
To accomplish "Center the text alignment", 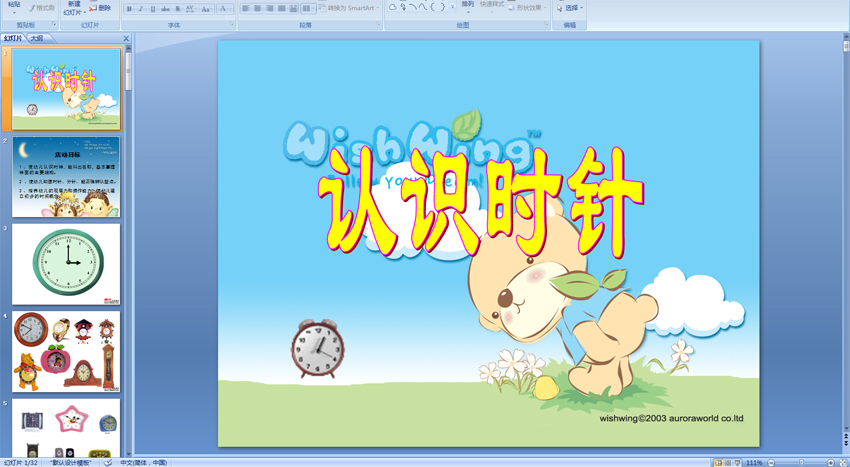I will (x=257, y=8).
